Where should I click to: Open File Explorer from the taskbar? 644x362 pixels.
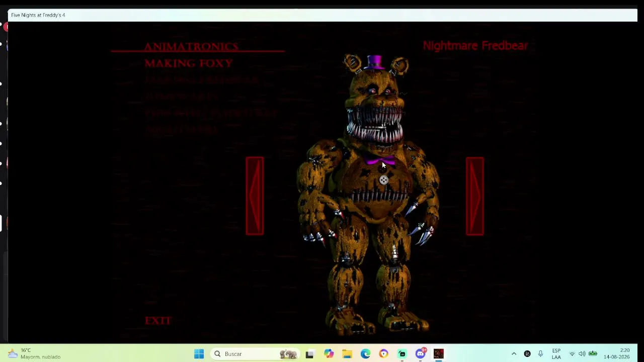[x=347, y=354]
